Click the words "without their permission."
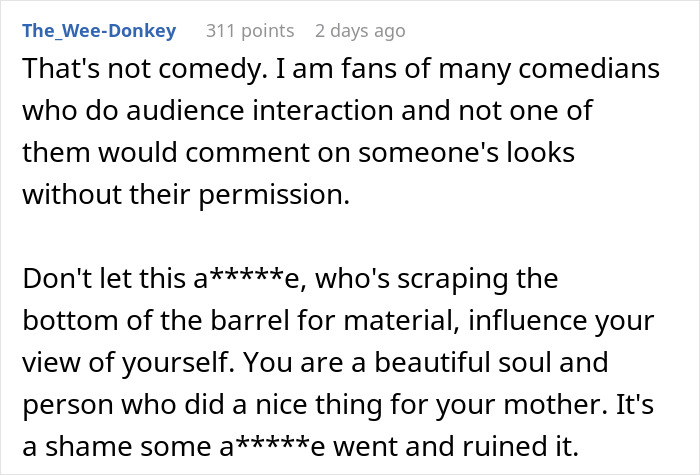This screenshot has height=475, width=700. (187, 195)
